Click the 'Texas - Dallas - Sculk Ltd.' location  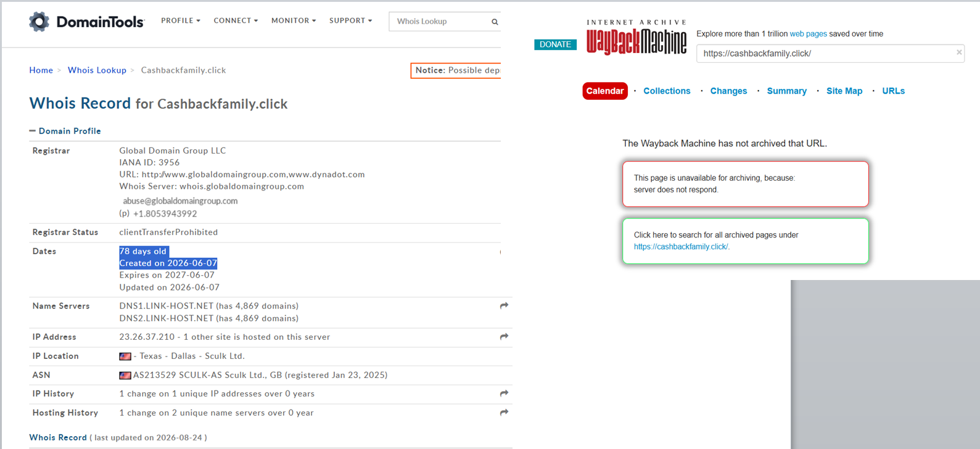pos(192,356)
